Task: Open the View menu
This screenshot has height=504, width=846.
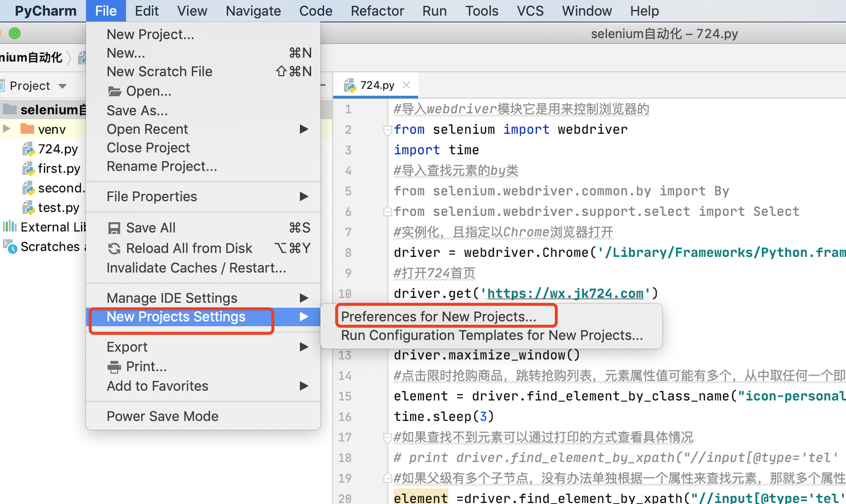Action: 192,11
